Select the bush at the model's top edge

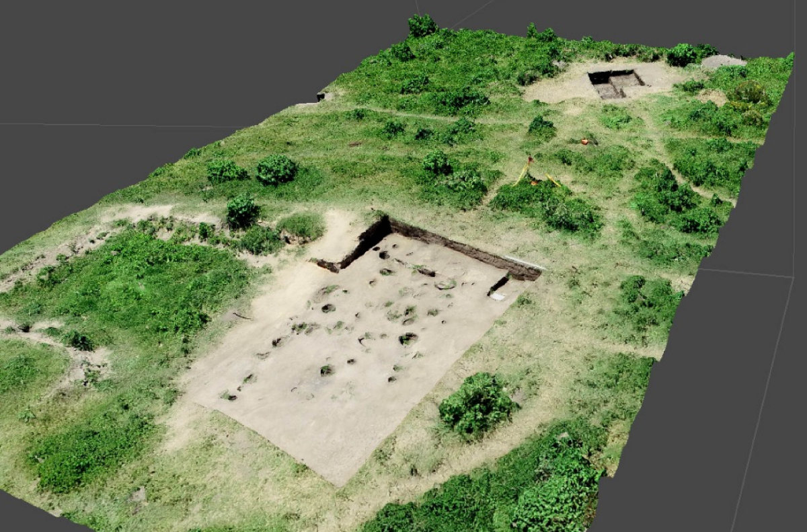pos(422,26)
